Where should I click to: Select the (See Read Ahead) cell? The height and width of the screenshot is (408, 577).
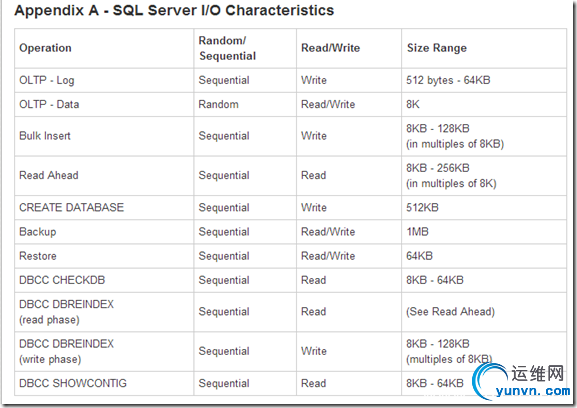click(x=484, y=312)
